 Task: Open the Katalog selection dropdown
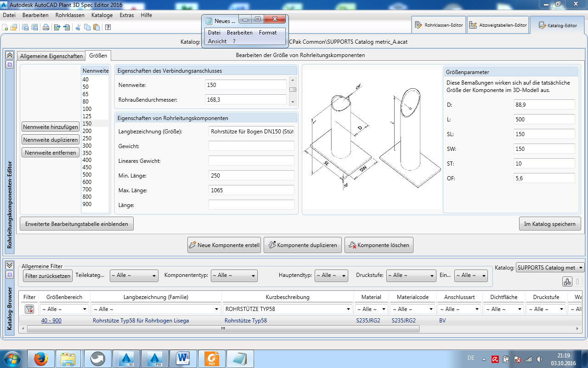pos(550,267)
